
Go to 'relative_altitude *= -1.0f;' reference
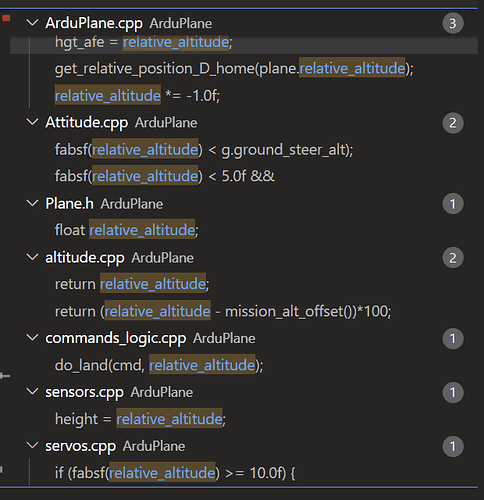click(x=137, y=96)
